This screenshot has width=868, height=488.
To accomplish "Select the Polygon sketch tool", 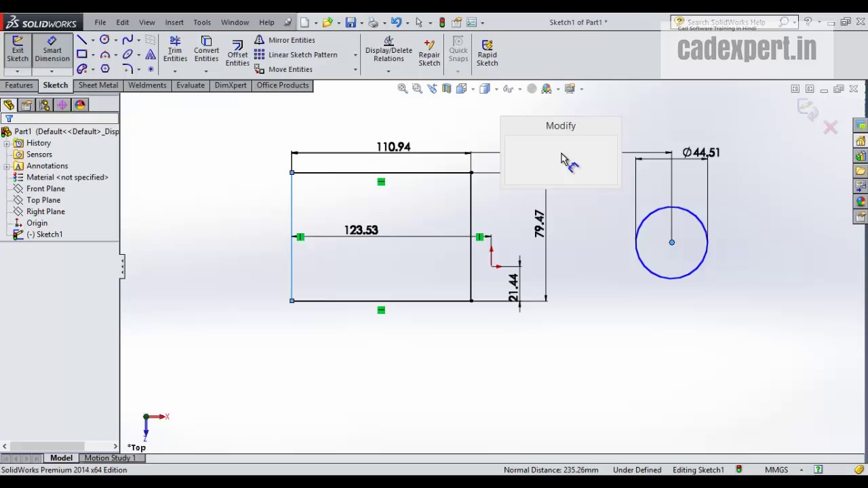I will [x=104, y=69].
